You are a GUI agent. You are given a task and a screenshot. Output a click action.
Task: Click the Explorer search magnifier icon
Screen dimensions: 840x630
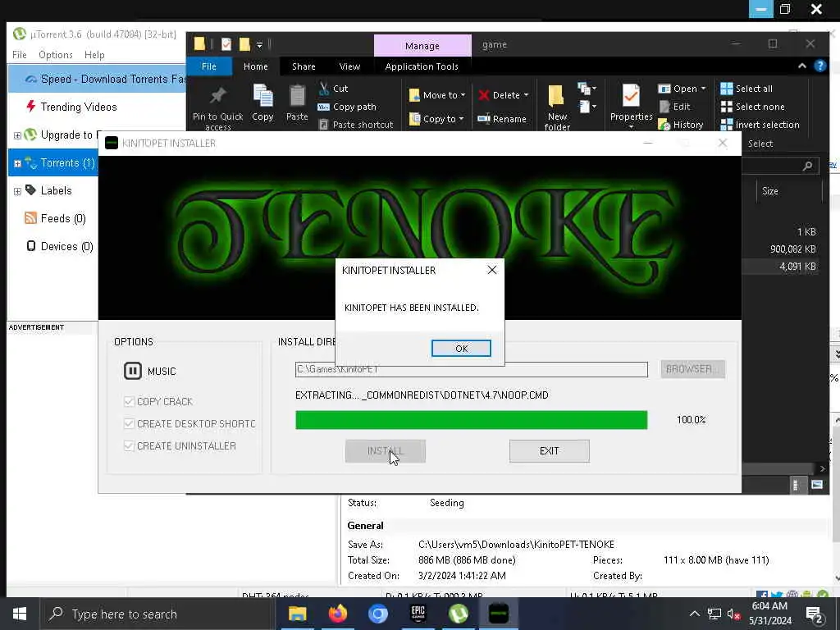807,166
